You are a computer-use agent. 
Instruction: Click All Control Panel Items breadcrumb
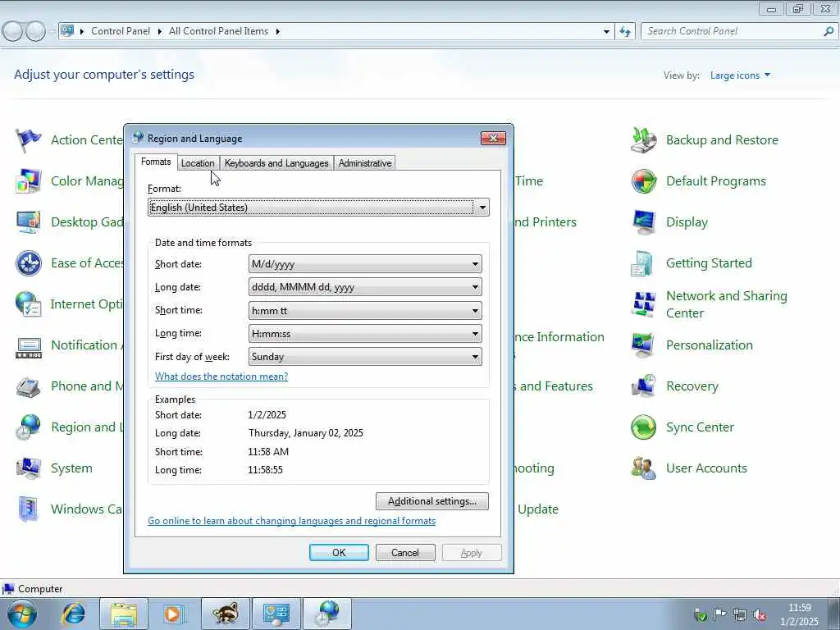point(218,31)
